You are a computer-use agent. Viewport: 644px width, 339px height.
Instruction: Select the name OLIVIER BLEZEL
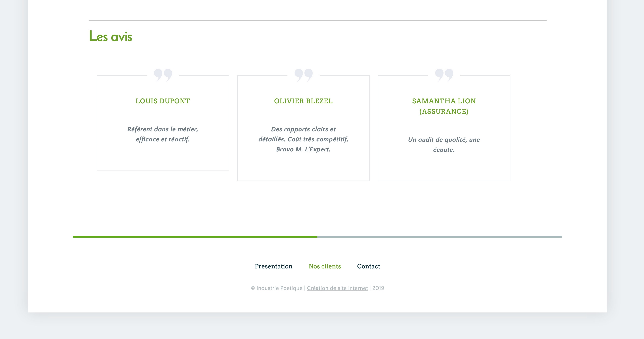[x=303, y=101]
